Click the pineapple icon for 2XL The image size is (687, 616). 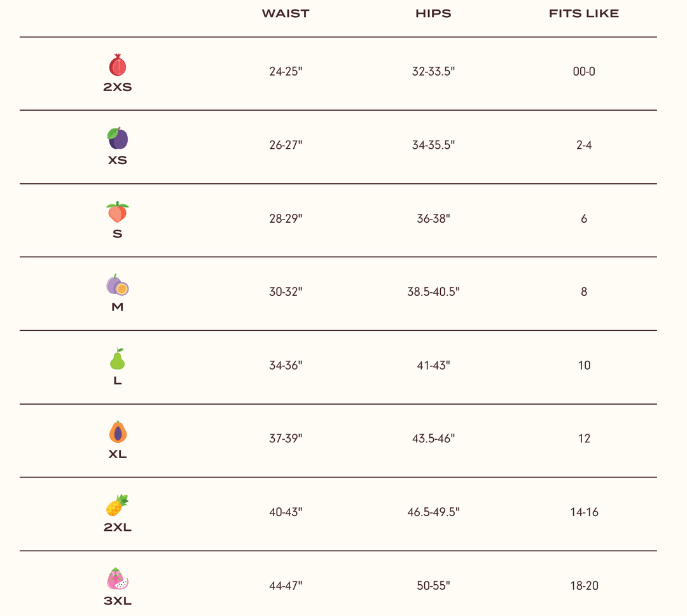coord(118,506)
